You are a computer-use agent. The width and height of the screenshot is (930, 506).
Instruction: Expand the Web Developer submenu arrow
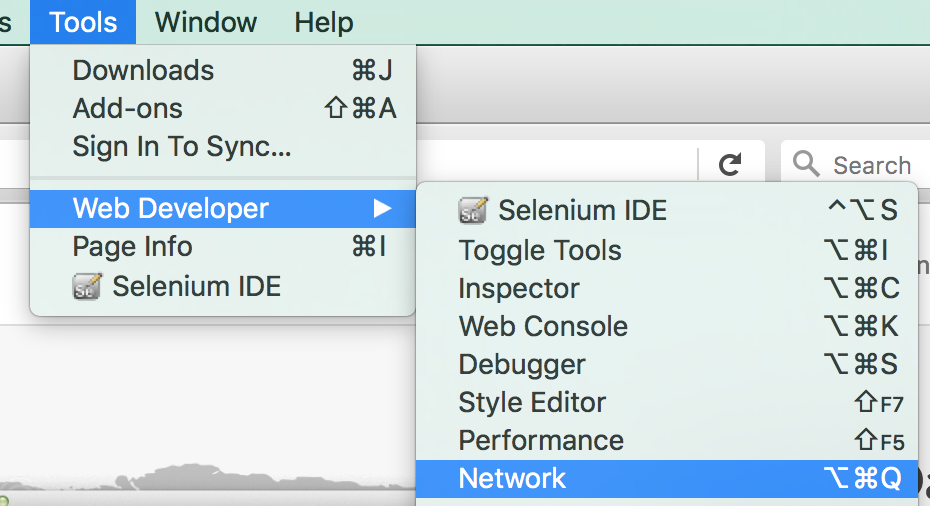tap(383, 208)
